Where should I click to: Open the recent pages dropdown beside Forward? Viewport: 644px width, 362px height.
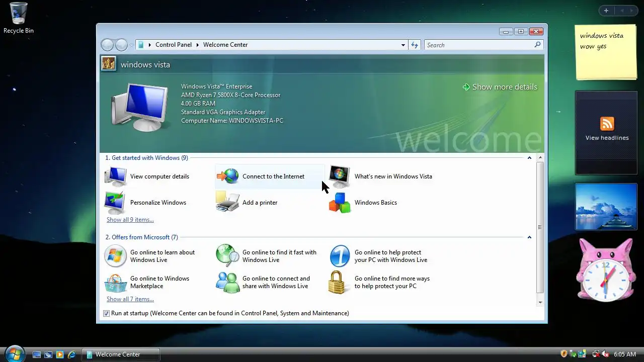pyautogui.click(x=131, y=45)
